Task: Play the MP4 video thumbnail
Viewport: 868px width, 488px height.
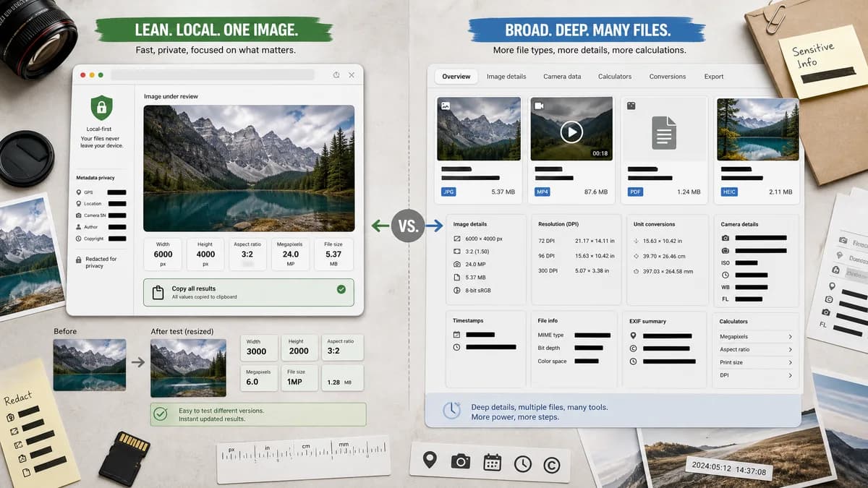Action: tap(571, 132)
